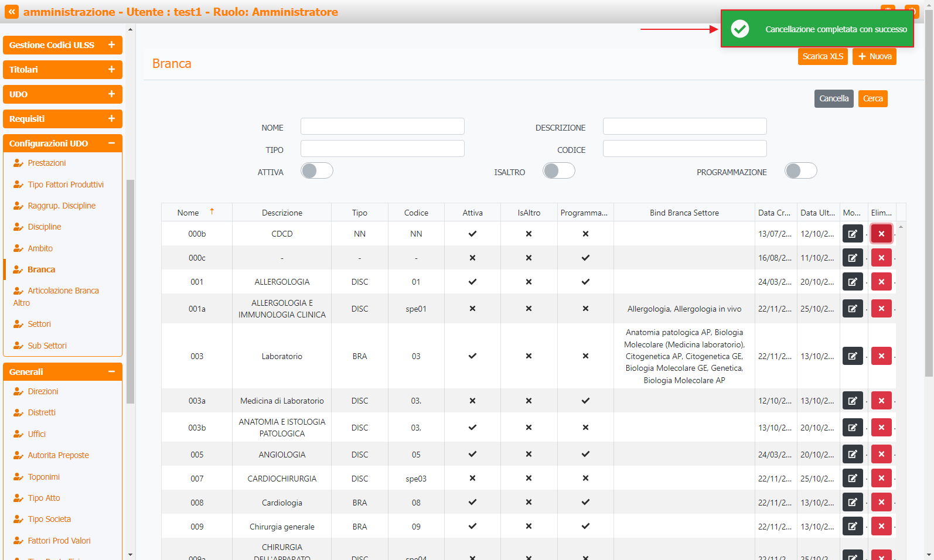
Task: Go to Sub Settori page
Action: (47, 346)
